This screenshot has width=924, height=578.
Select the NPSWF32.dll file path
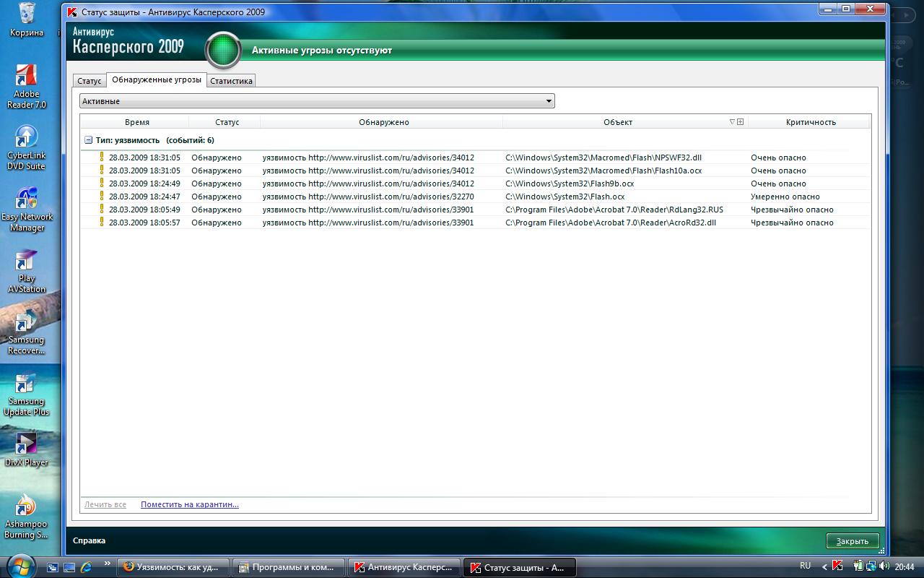click(x=603, y=158)
